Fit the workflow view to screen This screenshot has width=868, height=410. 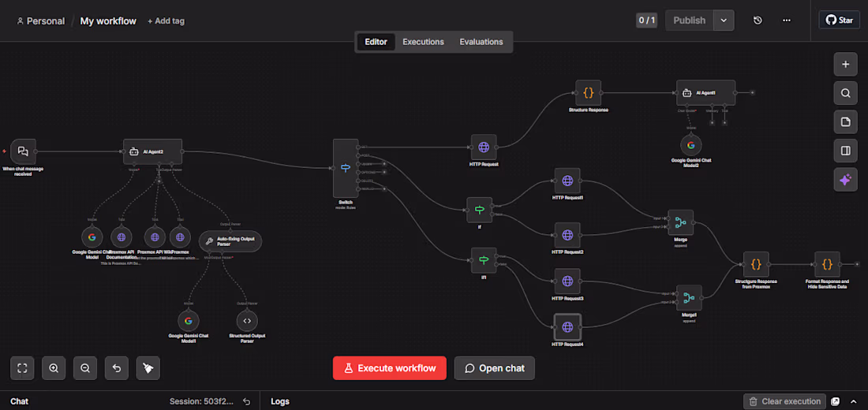(x=22, y=368)
